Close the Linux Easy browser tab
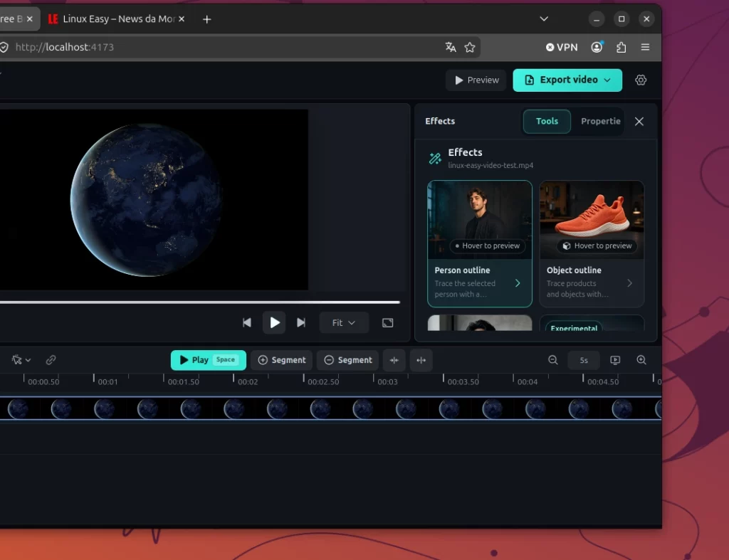The width and height of the screenshot is (729, 560). click(x=182, y=19)
